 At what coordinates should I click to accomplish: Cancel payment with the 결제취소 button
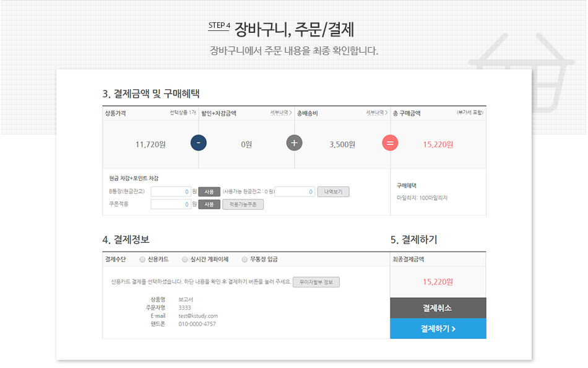point(438,309)
